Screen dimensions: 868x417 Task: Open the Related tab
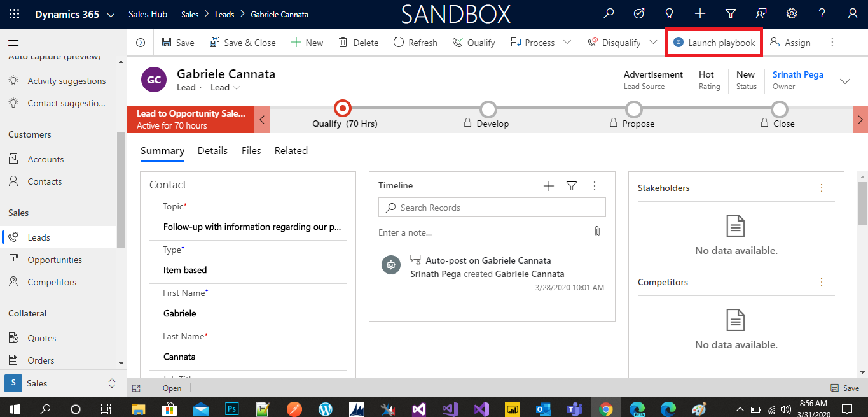[x=291, y=151]
